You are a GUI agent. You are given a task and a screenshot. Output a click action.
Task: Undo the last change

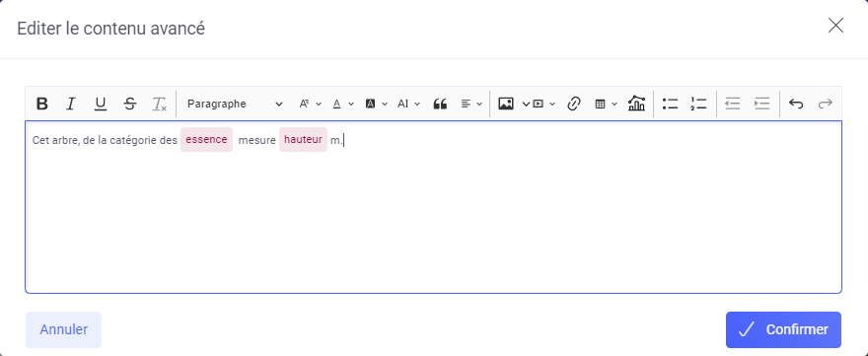tap(796, 104)
